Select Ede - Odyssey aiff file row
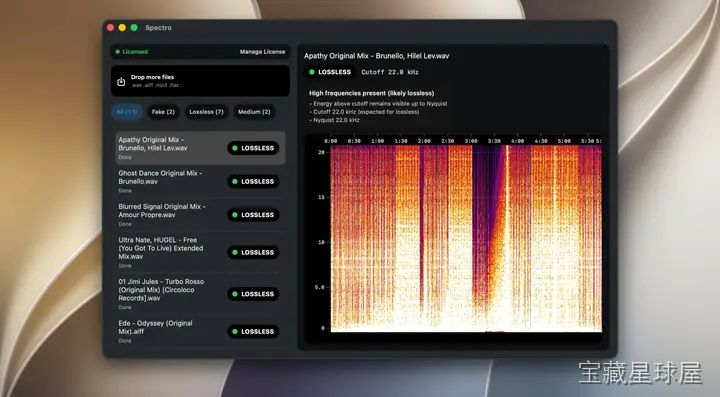Image resolution: width=720 pixels, height=397 pixels. [200, 331]
